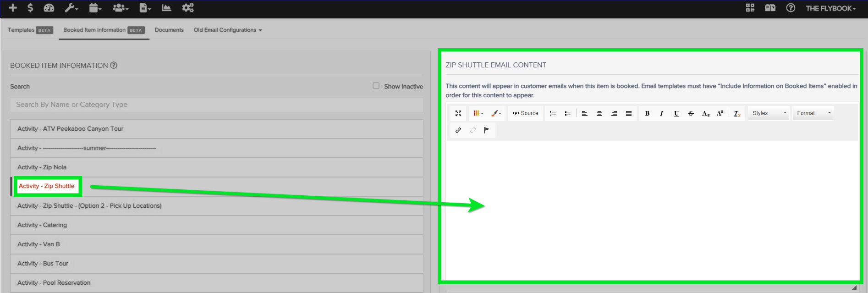Open the calendar menu in top bar

[x=95, y=8]
